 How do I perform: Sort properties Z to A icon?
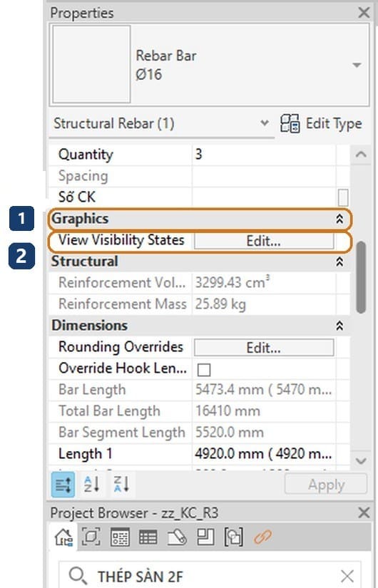tap(121, 485)
